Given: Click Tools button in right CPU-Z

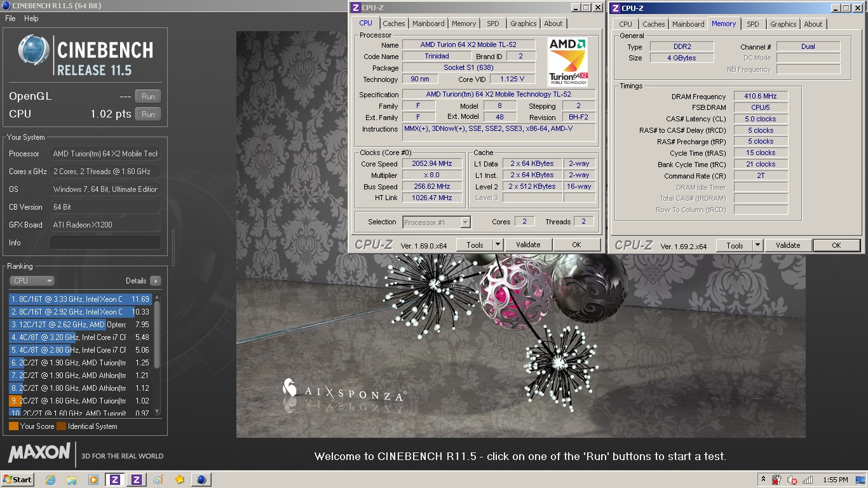Looking at the screenshot, I should click(x=735, y=245).
